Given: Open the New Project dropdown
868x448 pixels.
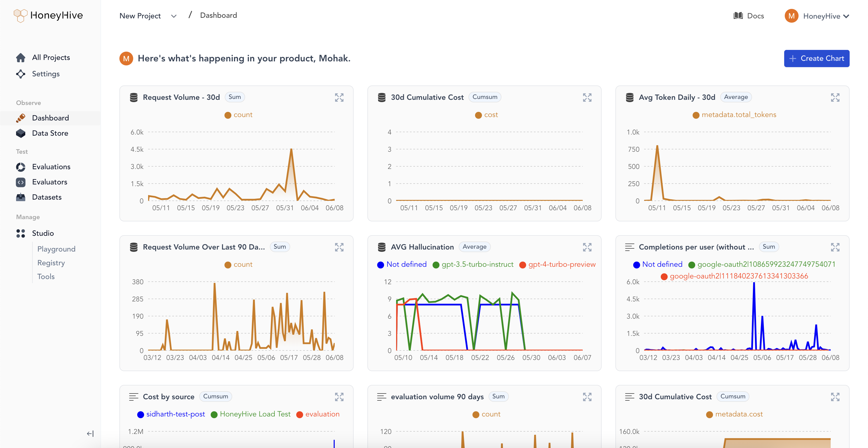Looking at the screenshot, I should pos(174,16).
